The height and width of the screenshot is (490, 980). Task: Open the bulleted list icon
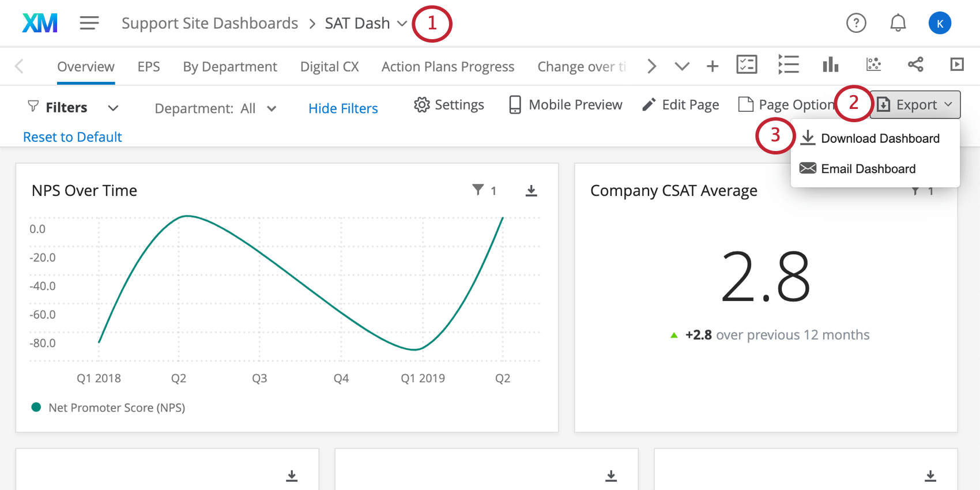[x=788, y=64]
